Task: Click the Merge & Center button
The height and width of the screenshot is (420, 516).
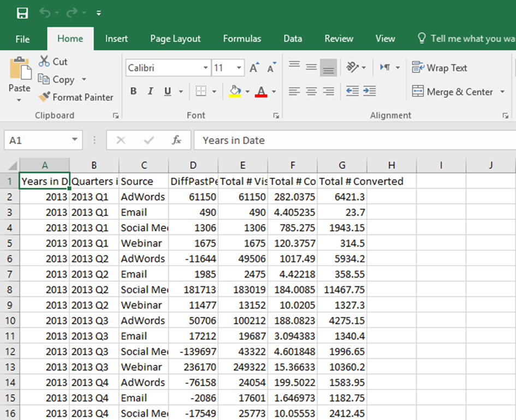Action: click(453, 92)
